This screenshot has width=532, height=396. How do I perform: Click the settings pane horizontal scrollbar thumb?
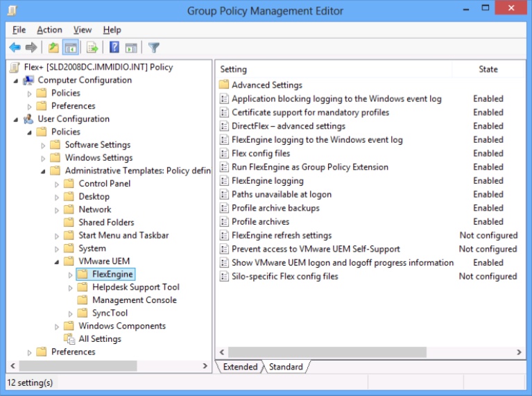coord(327,352)
